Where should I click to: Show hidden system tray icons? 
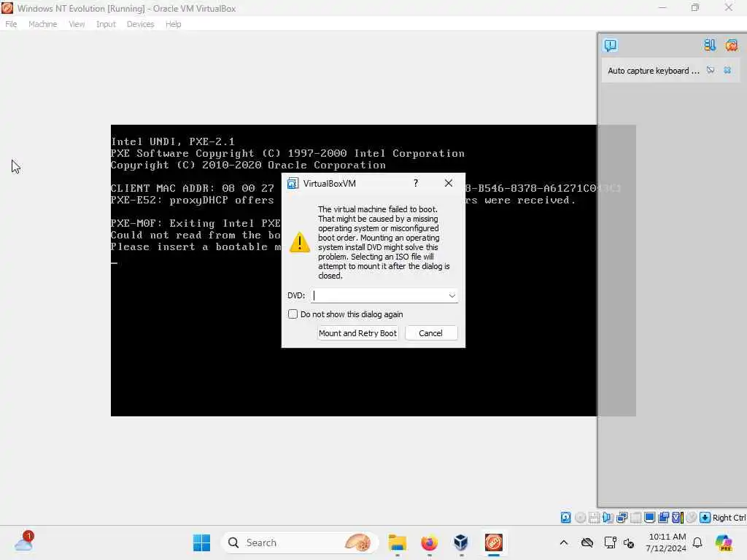pyautogui.click(x=564, y=542)
